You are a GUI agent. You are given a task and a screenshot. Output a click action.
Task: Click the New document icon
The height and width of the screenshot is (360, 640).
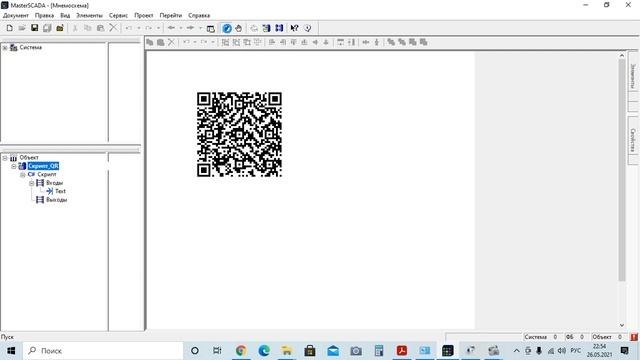pyautogui.click(x=9, y=28)
